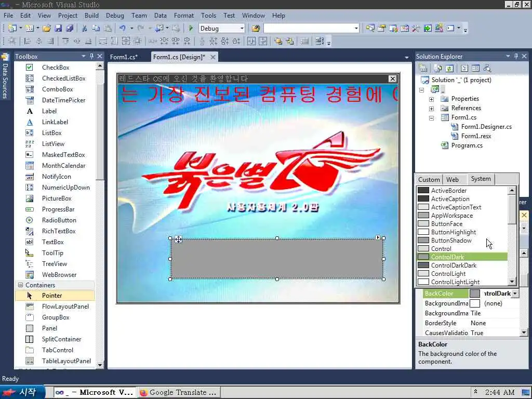532x399 pixels.
Task: Click Align Tops layout toolbar icon
Action: click(x=65, y=42)
